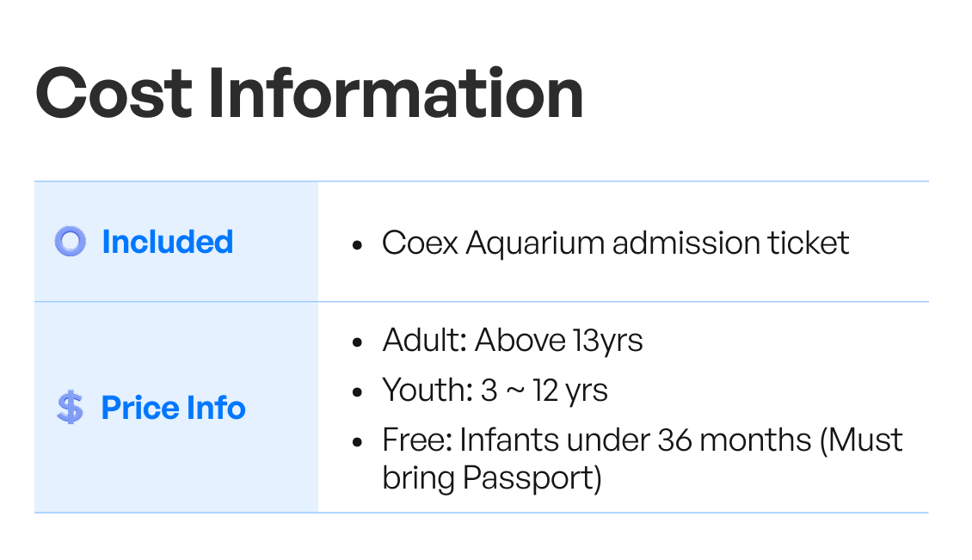
Task: Click the text 36 months
Action: (734, 440)
